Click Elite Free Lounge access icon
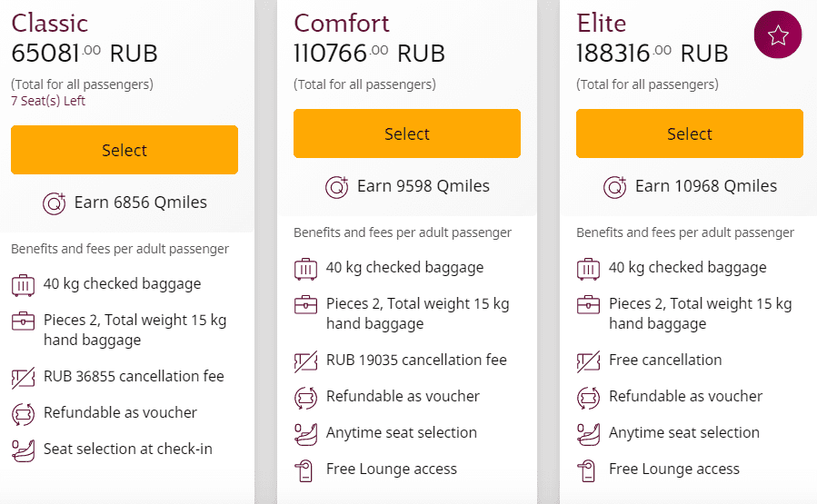This screenshot has height=504, width=817. (587, 470)
